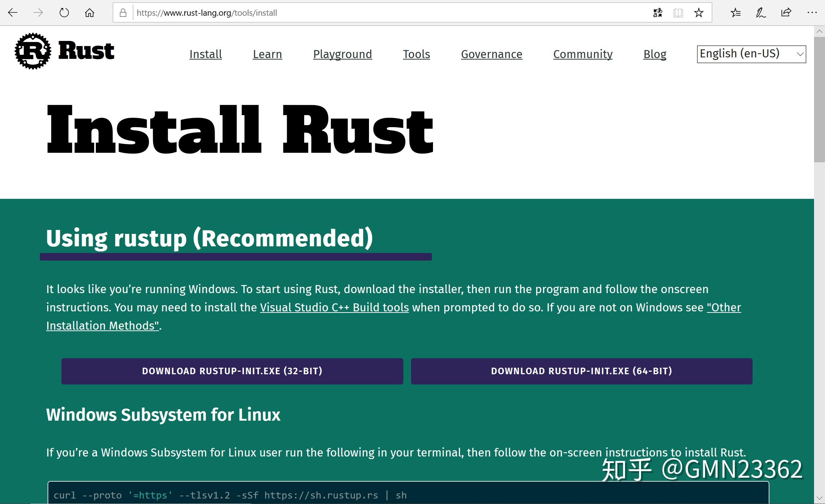
Task: Refresh the current page
Action: click(63, 12)
